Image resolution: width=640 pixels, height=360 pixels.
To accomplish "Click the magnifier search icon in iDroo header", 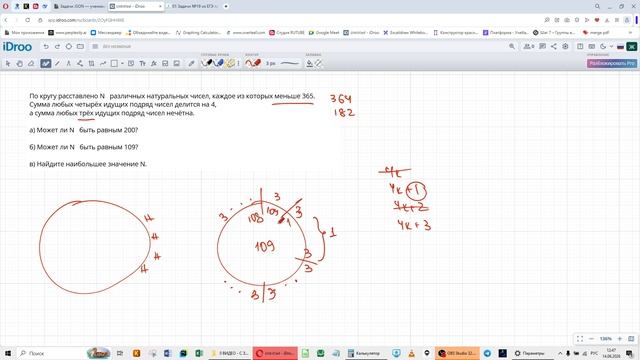I will point(512,47).
